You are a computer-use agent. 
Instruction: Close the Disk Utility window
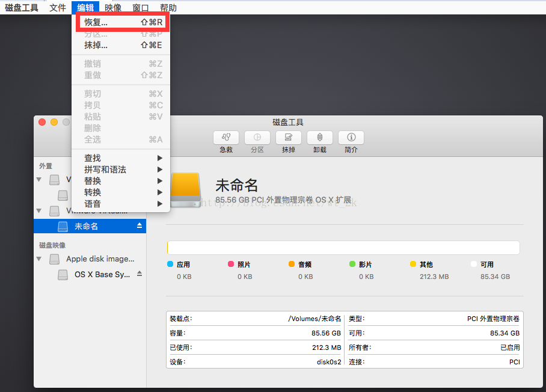coord(42,122)
